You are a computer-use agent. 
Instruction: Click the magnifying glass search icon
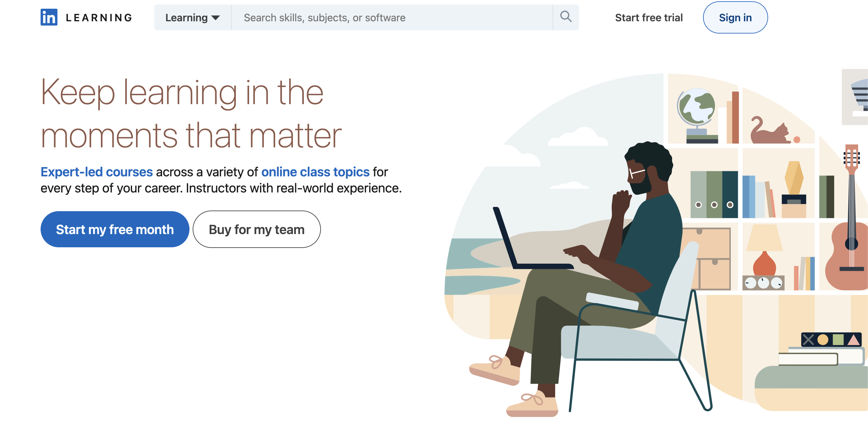pos(566,16)
